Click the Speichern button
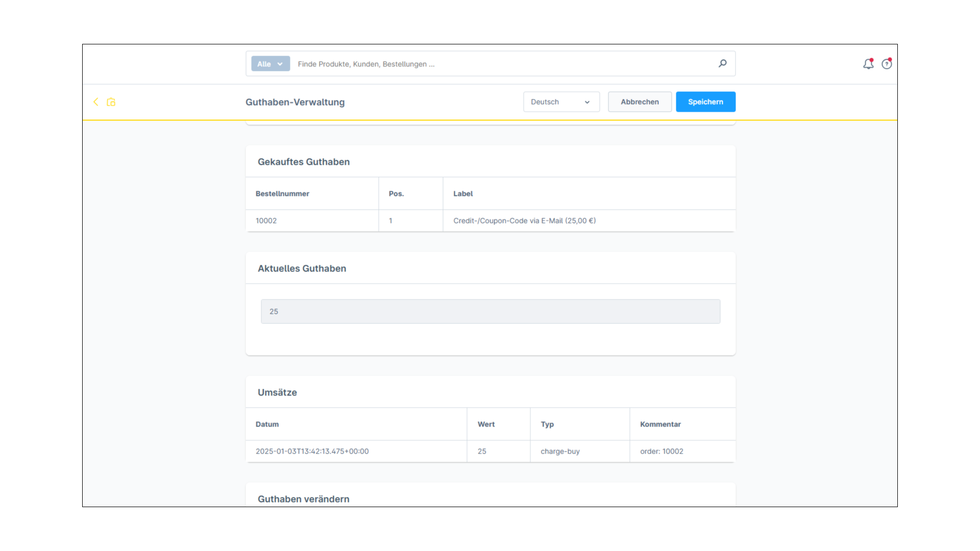980x551 pixels. point(705,102)
